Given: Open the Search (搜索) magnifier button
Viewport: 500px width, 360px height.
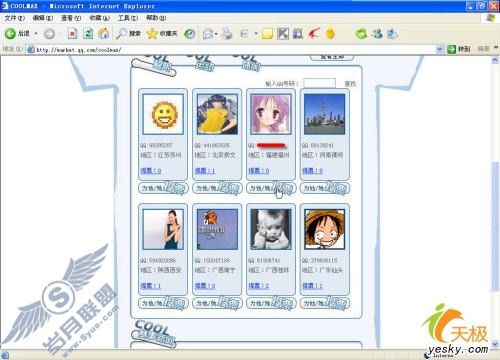Looking at the screenshot, I should [129, 33].
